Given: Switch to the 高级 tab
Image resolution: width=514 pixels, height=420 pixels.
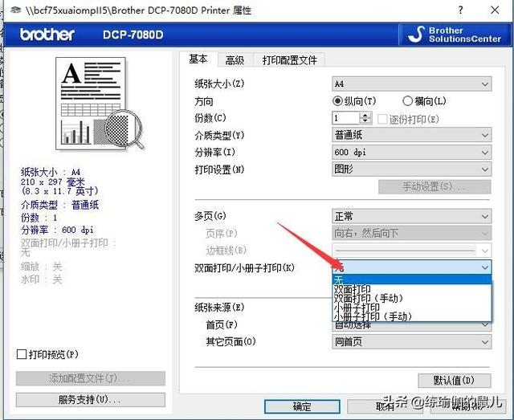Looking at the screenshot, I should pyautogui.click(x=235, y=60).
